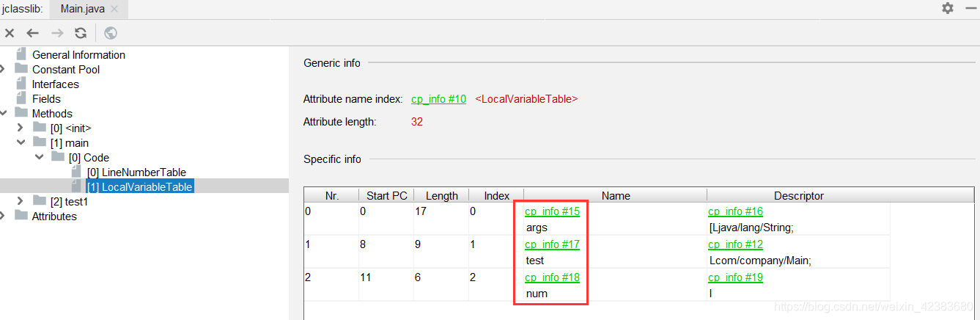Follow cp_info #12 descriptor link
The width and height of the screenshot is (980, 320).
735,244
